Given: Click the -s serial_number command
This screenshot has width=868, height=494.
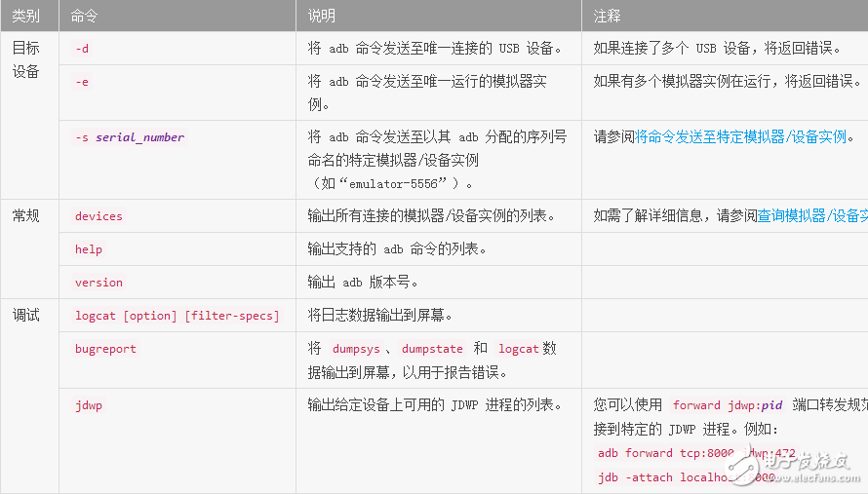Looking at the screenshot, I should 129,137.
